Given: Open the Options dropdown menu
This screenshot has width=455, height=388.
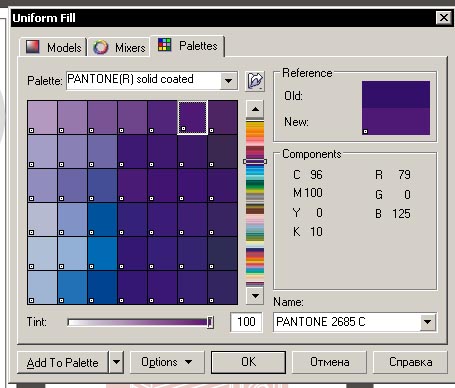Looking at the screenshot, I should coord(167,362).
